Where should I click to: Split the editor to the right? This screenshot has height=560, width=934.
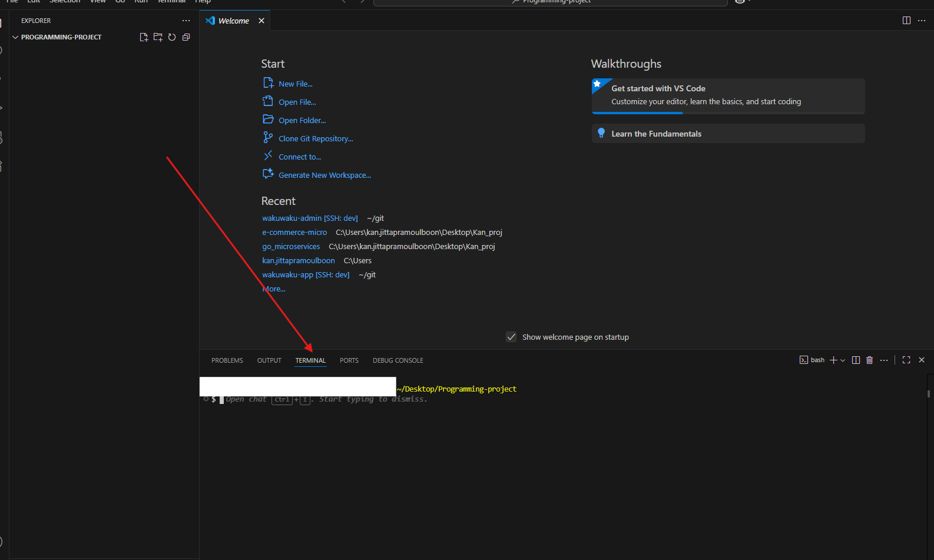point(906,21)
